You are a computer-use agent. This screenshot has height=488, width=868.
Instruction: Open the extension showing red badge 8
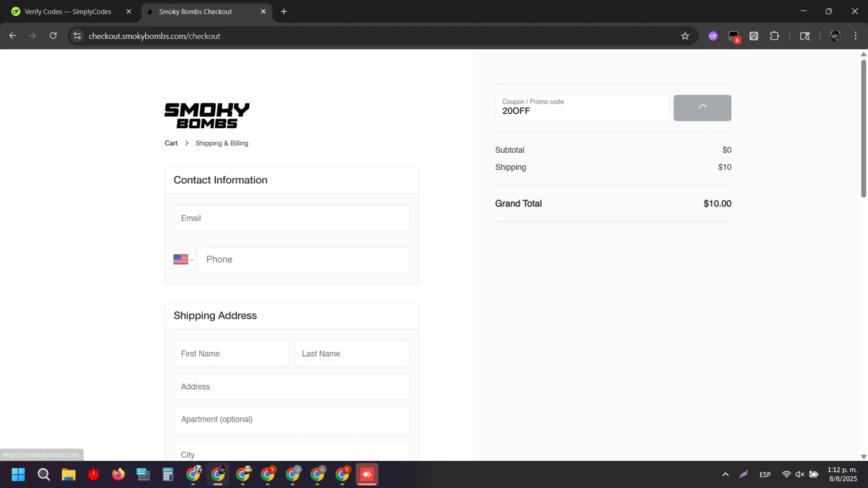734,36
